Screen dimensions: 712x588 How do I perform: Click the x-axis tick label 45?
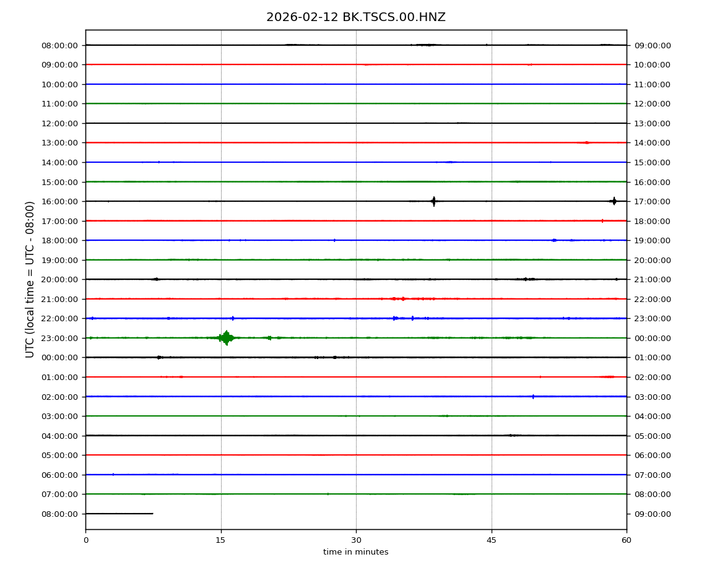pos(491,540)
